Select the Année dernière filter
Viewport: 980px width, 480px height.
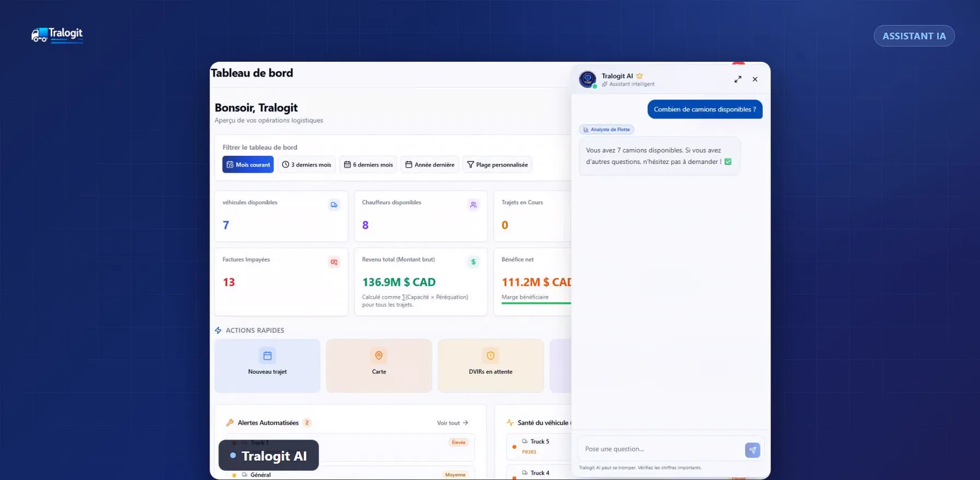click(x=430, y=165)
